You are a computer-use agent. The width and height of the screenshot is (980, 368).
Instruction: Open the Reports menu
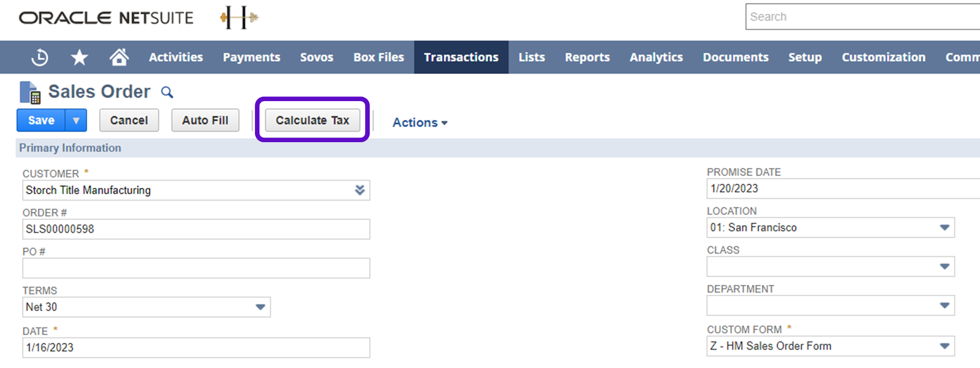(587, 57)
